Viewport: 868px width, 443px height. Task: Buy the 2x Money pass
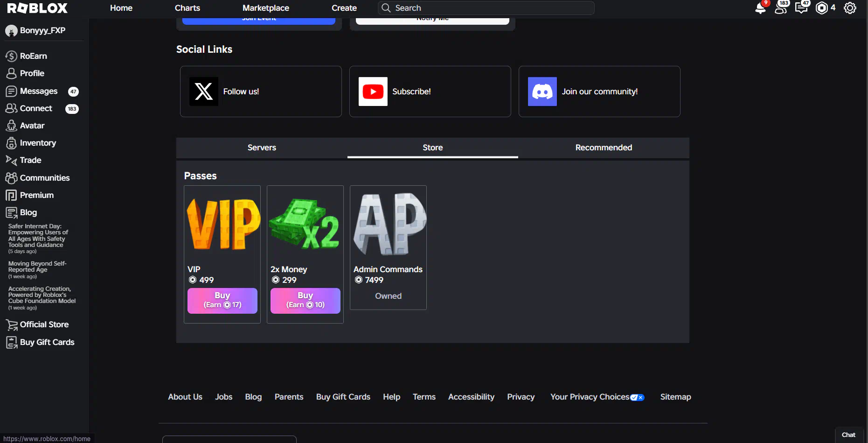[305, 300]
